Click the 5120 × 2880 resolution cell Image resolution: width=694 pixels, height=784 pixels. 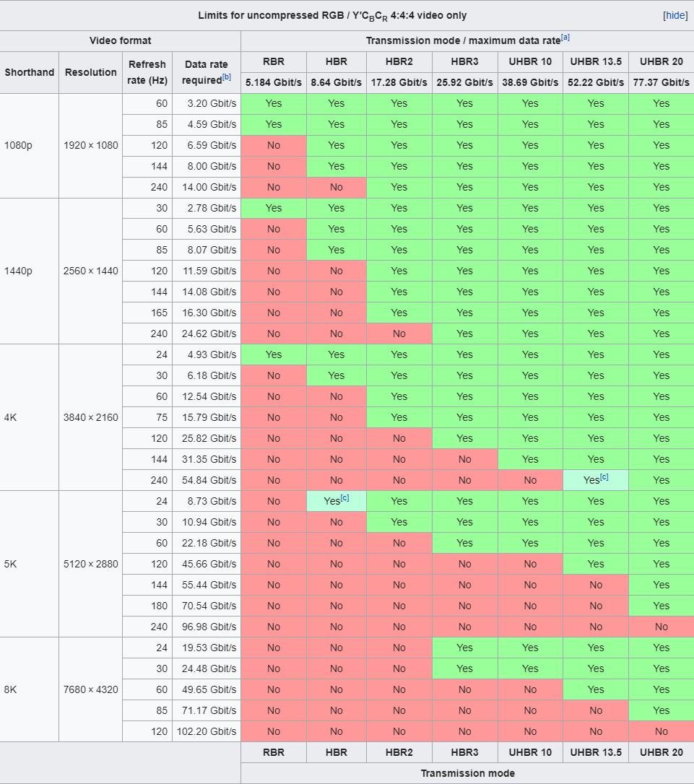coord(91,564)
